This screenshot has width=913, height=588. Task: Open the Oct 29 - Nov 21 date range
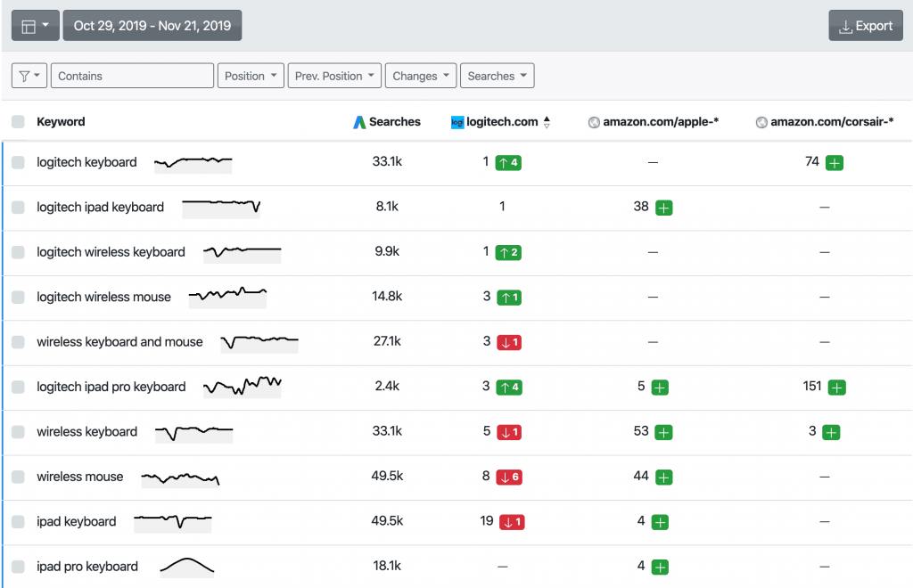[152, 26]
